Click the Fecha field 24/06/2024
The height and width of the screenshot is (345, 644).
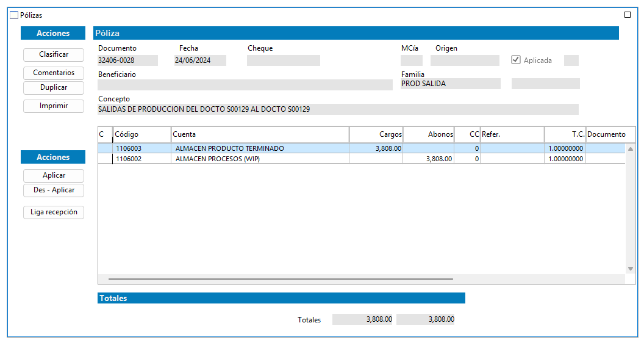click(200, 60)
